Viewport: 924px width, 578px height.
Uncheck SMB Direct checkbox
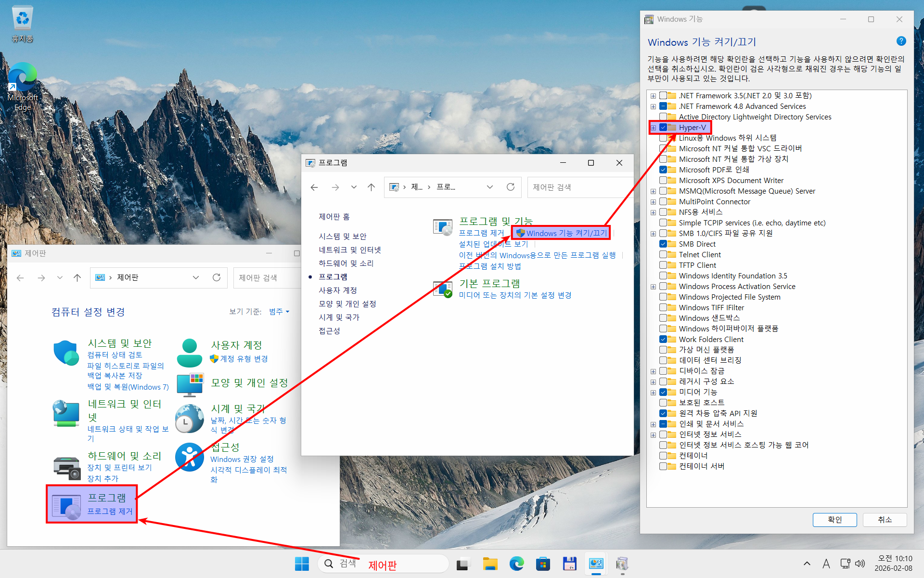click(x=663, y=244)
